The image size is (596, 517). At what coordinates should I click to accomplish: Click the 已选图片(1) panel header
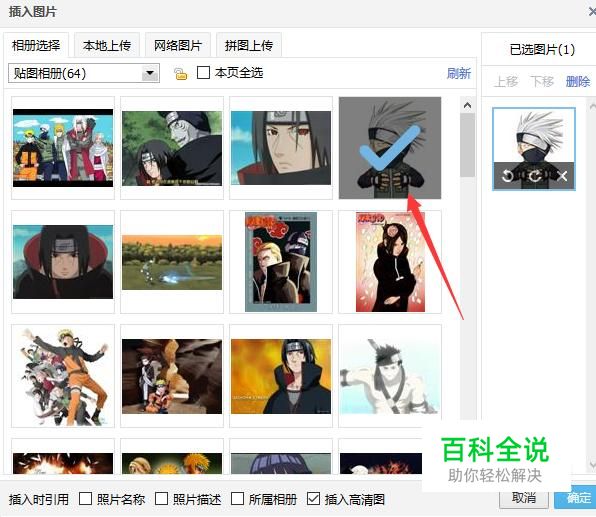[542, 49]
